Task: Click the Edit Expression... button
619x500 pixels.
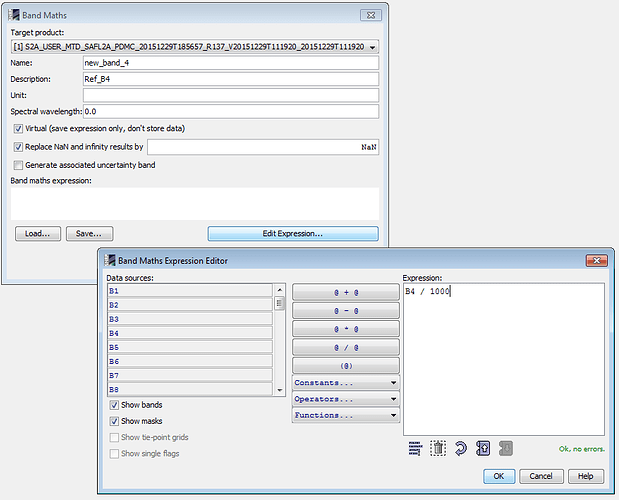Action: 293,234
